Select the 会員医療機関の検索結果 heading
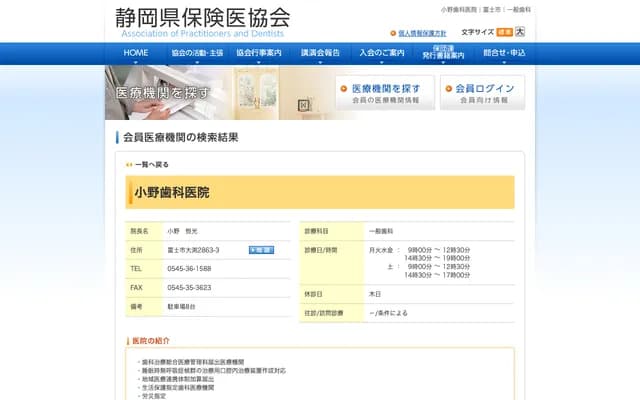 click(x=180, y=138)
